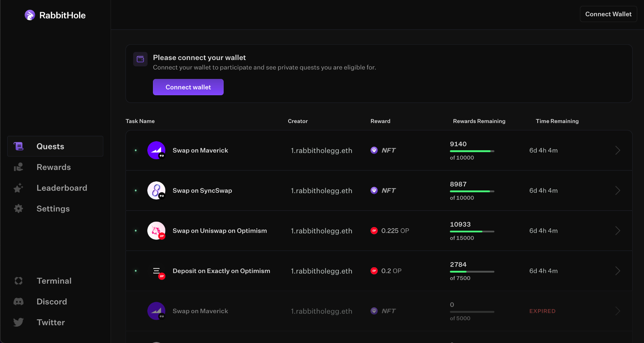Screen dimensions: 644x343
Task: Open Swap on SyncSwap quest title
Action: click(x=202, y=190)
